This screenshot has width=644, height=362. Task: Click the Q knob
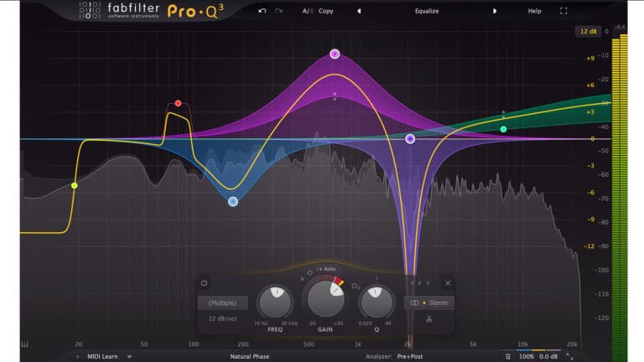377,303
